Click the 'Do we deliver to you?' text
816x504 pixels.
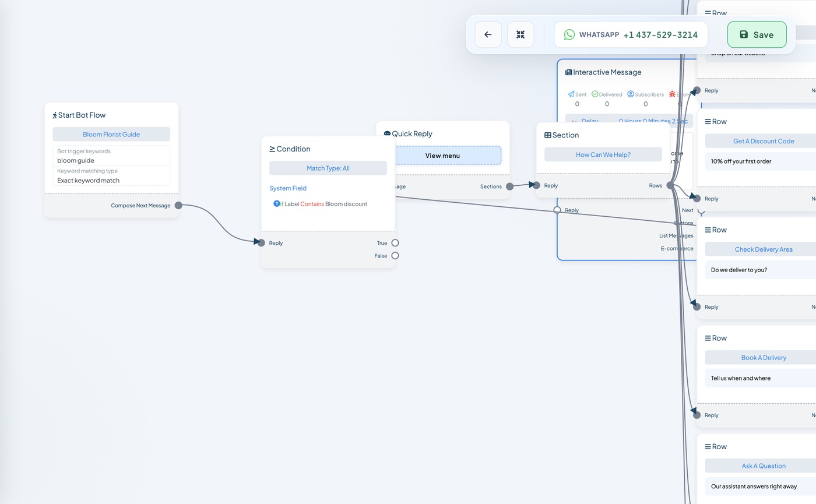pos(739,270)
